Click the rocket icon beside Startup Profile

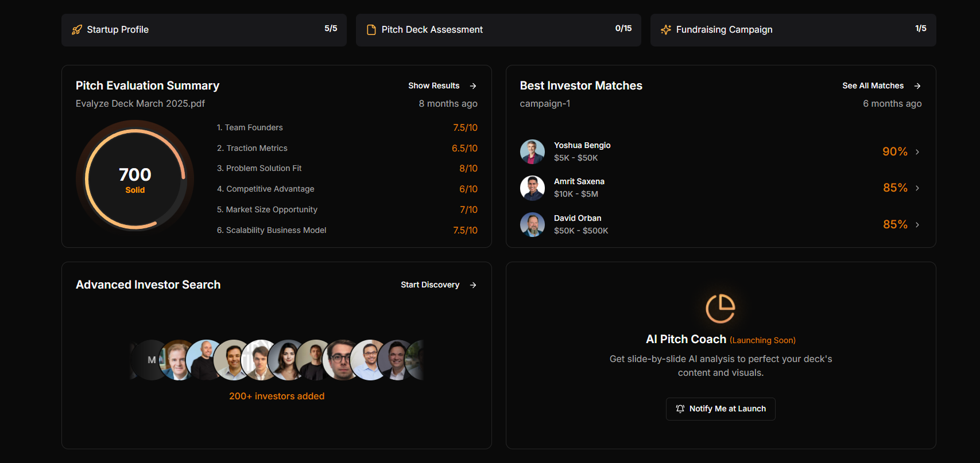coord(77,30)
